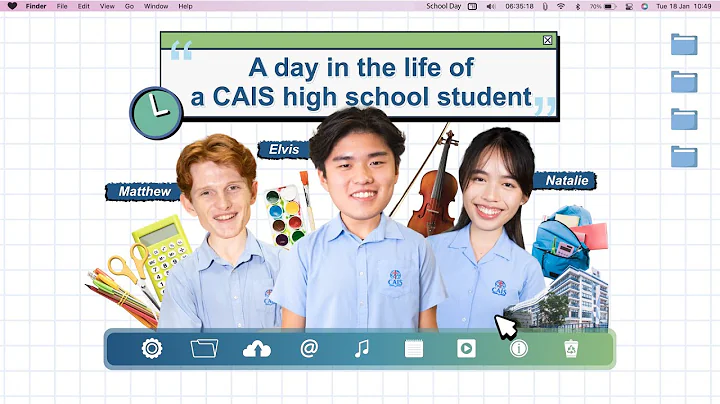Click the Tue 18 Jan 10:49 clock
Screen dimensions: 720x404
tap(684, 6)
